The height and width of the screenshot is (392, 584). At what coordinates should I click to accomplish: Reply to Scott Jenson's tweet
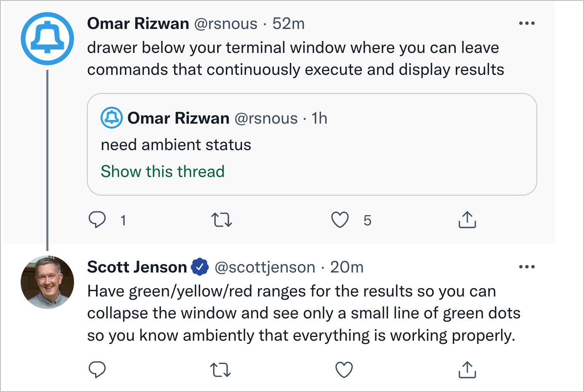point(97,370)
